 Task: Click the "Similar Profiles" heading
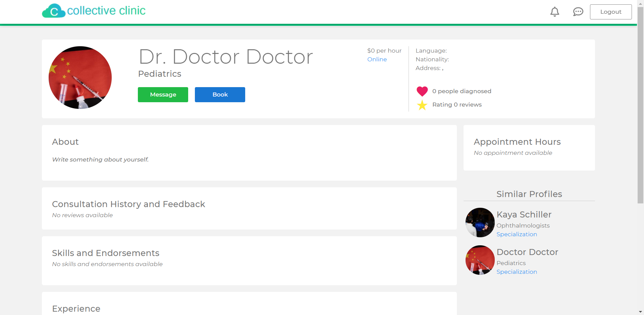point(529,194)
